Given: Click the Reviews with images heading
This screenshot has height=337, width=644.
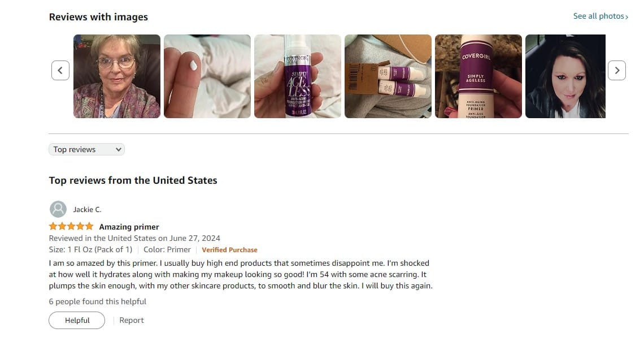Looking at the screenshot, I should click(98, 17).
